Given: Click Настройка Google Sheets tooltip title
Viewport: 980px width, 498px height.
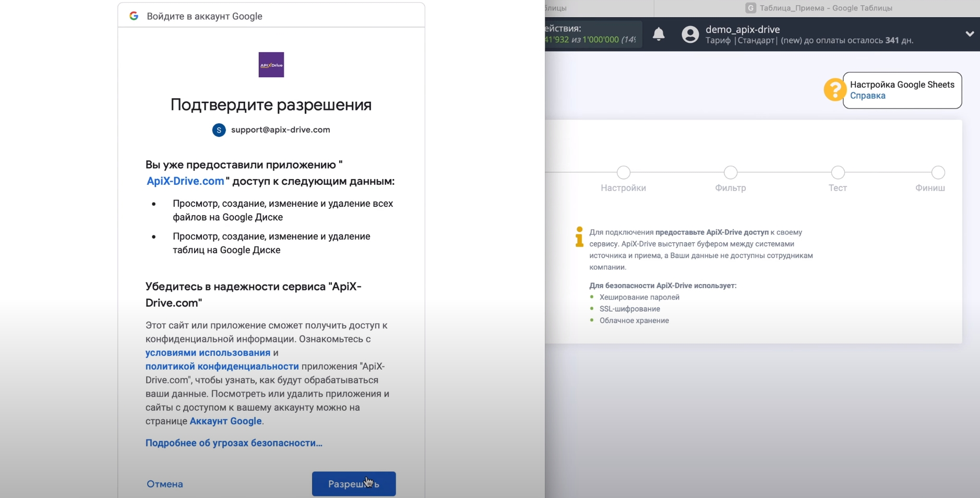Looking at the screenshot, I should [x=902, y=85].
